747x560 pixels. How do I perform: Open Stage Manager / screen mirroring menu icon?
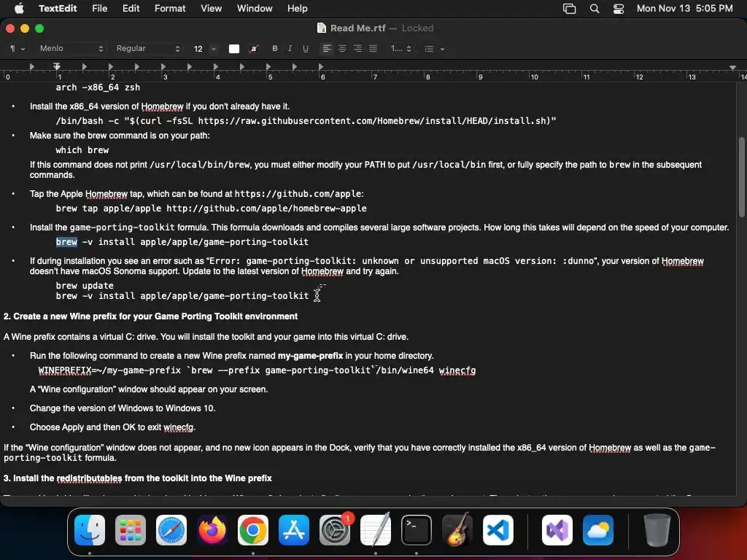click(569, 9)
